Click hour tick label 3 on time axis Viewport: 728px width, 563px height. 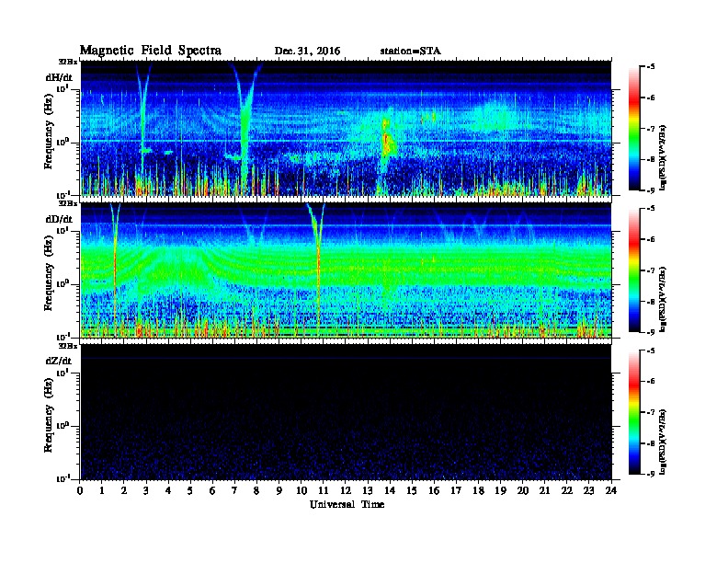pos(146,490)
